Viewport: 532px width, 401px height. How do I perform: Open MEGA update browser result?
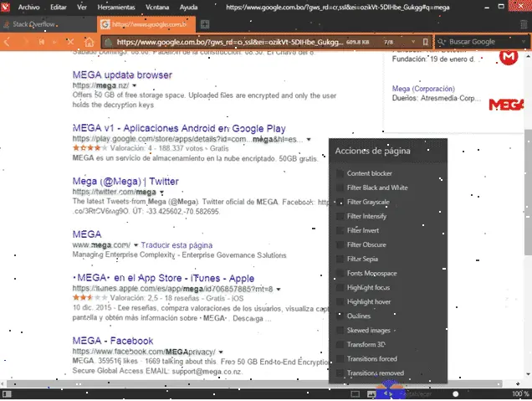click(x=122, y=75)
